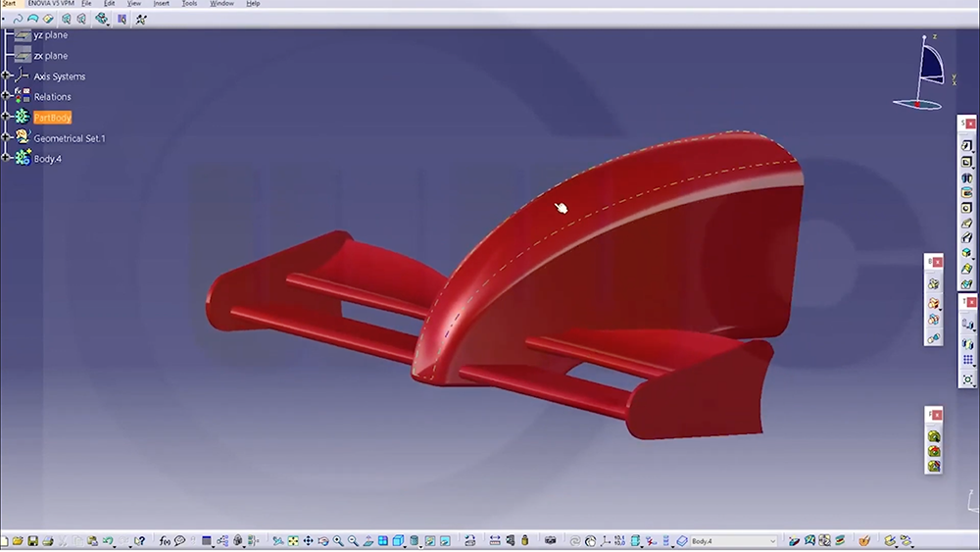
Task: Click the Fit All In icon
Action: [x=293, y=541]
